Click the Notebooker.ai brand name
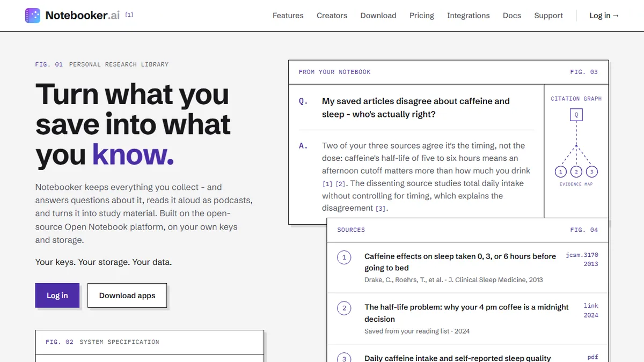 (x=83, y=16)
